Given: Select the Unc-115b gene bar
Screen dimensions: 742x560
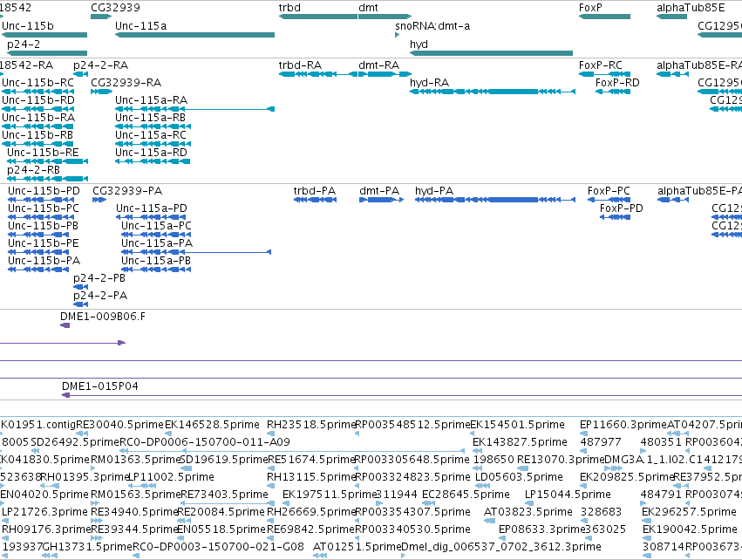Looking at the screenshot, I should point(44,35).
